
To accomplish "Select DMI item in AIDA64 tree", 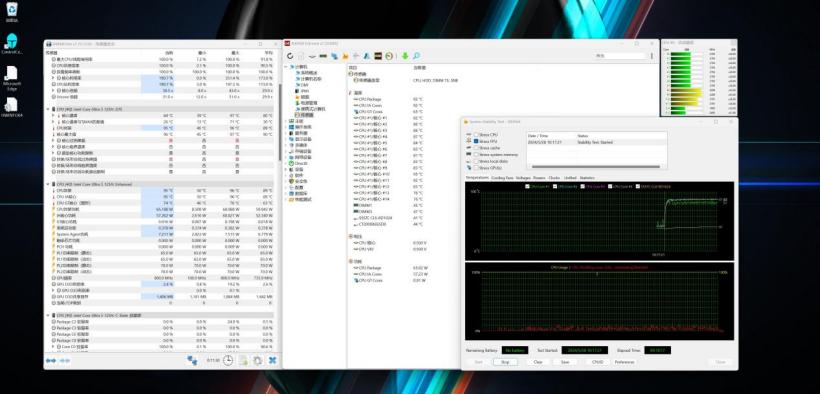I will (304, 85).
